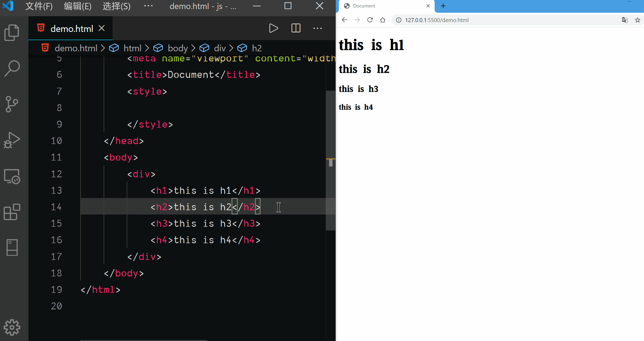Open the Remote Explorer sidebar icon
The image size is (644, 341).
tap(12, 176)
